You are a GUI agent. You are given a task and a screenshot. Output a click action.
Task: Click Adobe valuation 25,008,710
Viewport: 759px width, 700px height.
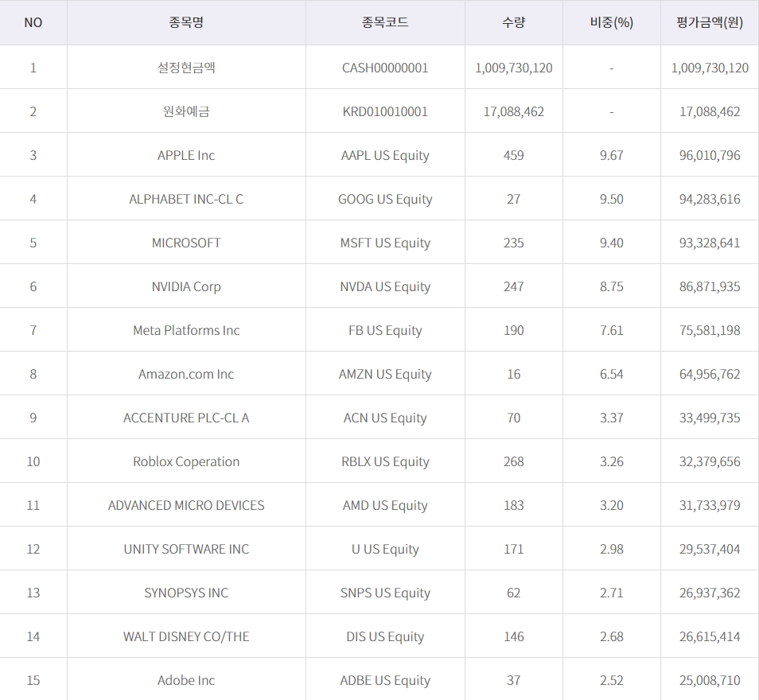(x=710, y=680)
